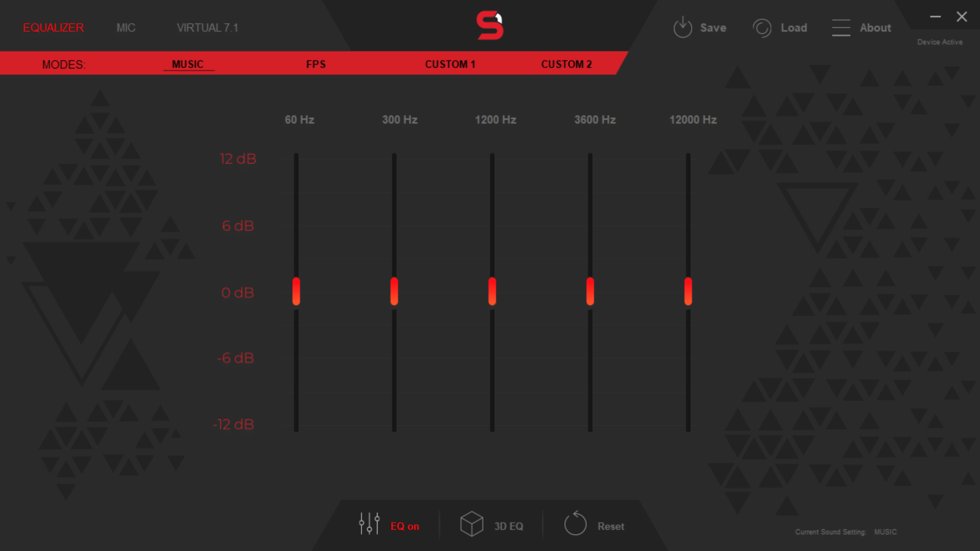This screenshot has height=551, width=980.
Task: Click the Reset text button
Action: pos(611,526)
